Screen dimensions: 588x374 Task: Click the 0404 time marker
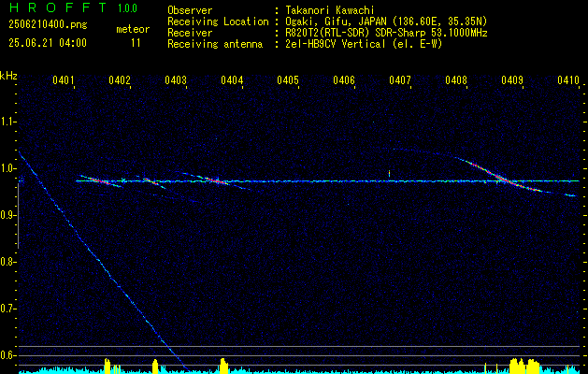coord(232,79)
